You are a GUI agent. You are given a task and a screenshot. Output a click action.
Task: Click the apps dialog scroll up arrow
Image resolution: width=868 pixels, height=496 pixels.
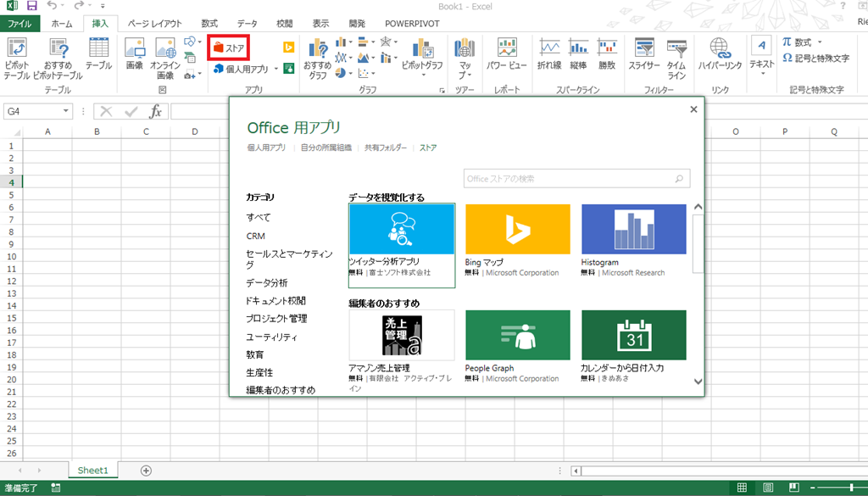click(698, 207)
